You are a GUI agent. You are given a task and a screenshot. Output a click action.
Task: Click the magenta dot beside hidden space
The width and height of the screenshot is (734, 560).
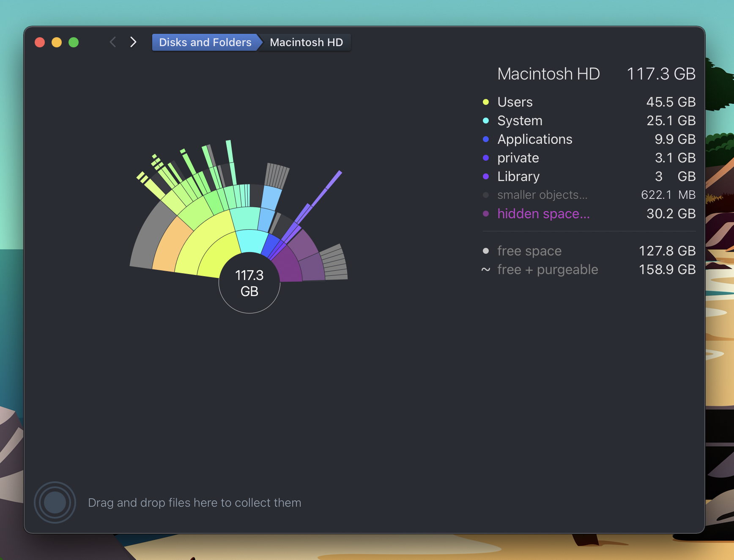click(485, 214)
